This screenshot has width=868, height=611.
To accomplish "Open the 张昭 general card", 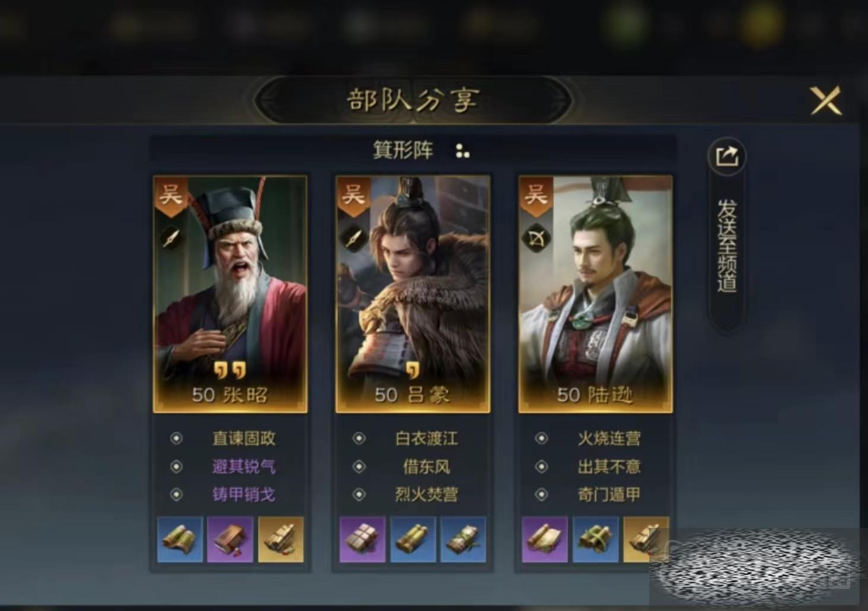I will click(x=230, y=294).
